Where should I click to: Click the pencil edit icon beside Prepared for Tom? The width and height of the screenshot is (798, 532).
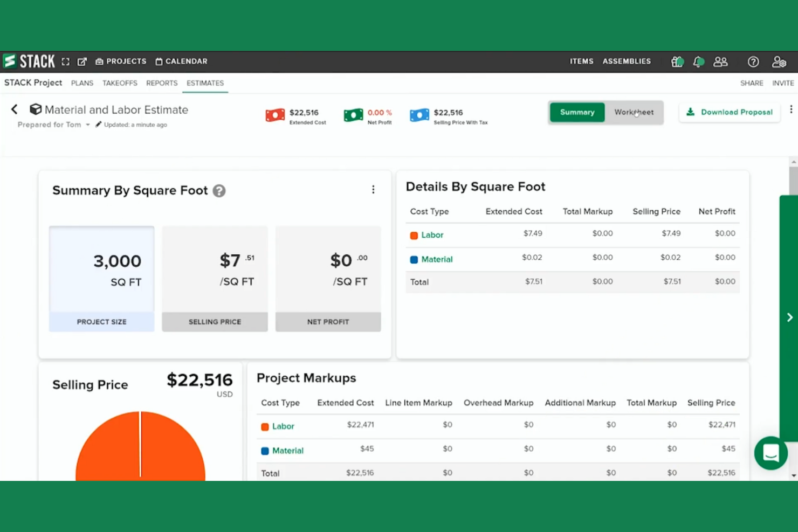coord(99,124)
